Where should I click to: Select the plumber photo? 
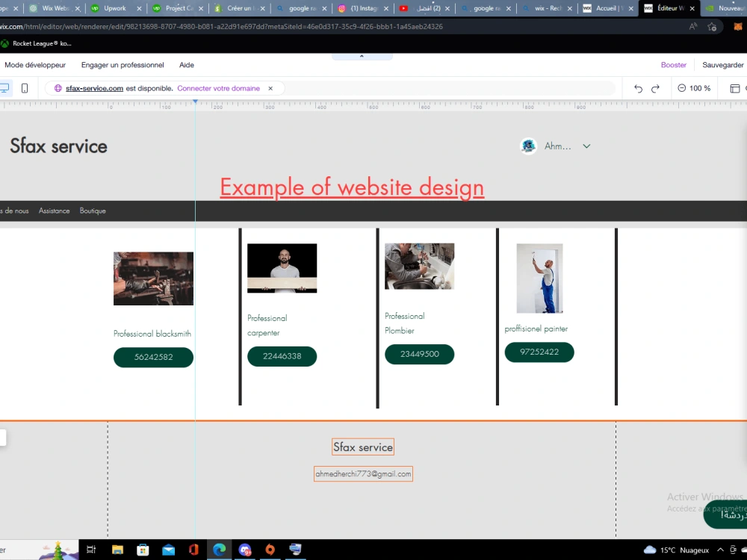419,267
